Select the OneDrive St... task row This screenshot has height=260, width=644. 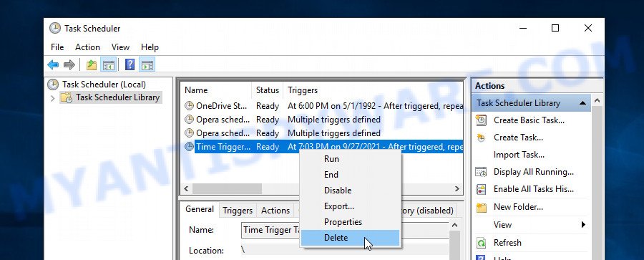coord(323,106)
